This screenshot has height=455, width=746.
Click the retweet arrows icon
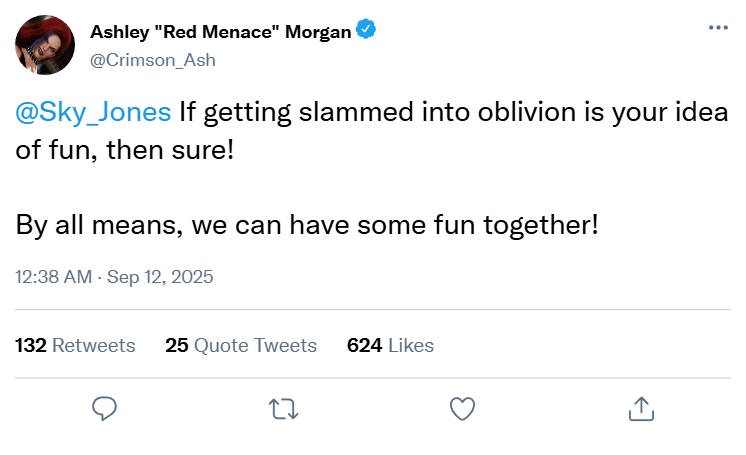283,408
